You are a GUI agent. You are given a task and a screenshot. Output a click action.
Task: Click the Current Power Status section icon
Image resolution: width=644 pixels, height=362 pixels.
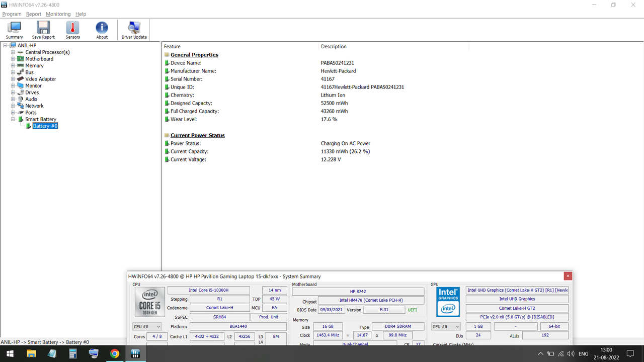click(167, 135)
